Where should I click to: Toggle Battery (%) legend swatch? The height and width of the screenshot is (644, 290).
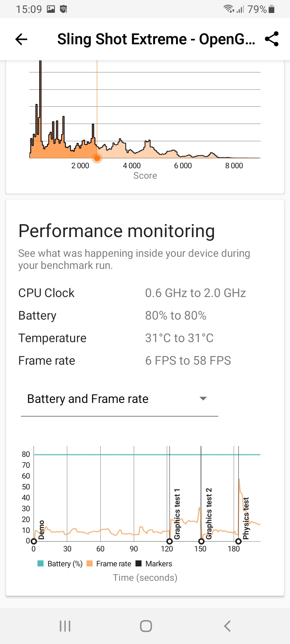click(x=41, y=563)
